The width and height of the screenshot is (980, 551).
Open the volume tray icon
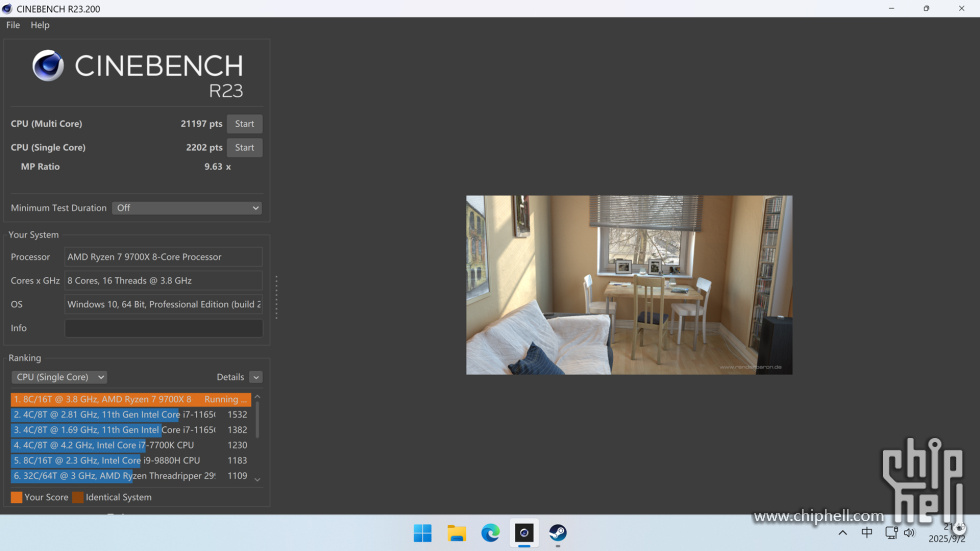(909, 533)
